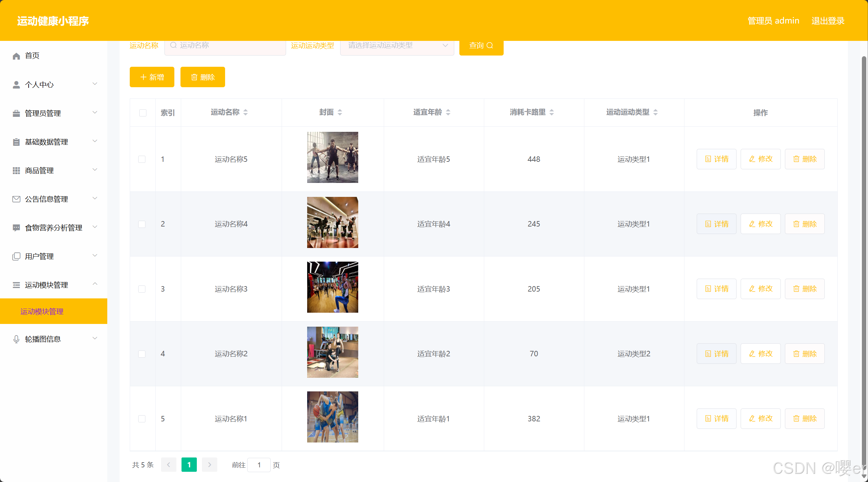Click 退出登录 in the header

tap(827, 21)
